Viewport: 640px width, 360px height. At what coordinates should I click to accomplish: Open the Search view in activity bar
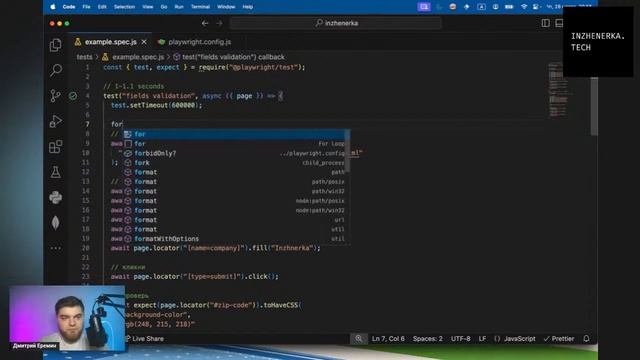coord(56,70)
